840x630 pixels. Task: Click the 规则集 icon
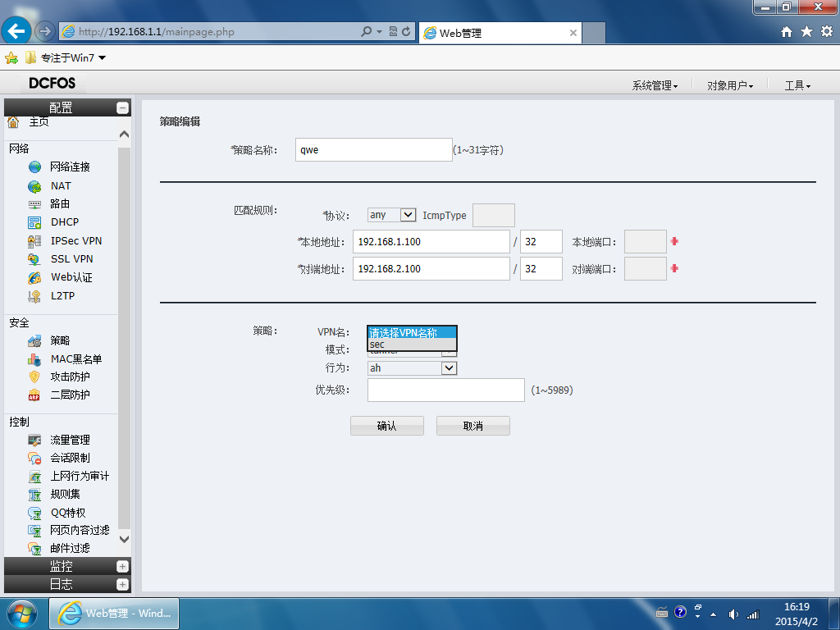coord(34,495)
